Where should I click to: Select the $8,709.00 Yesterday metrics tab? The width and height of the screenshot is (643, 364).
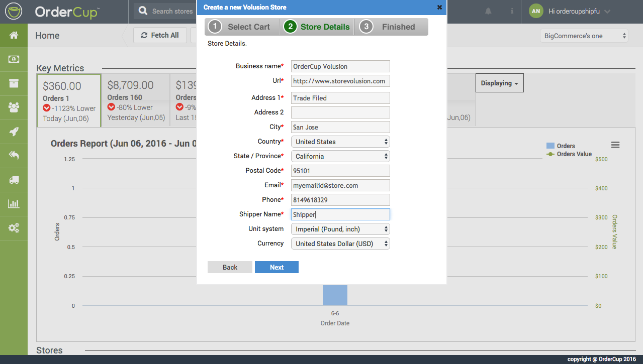pyautogui.click(x=136, y=100)
